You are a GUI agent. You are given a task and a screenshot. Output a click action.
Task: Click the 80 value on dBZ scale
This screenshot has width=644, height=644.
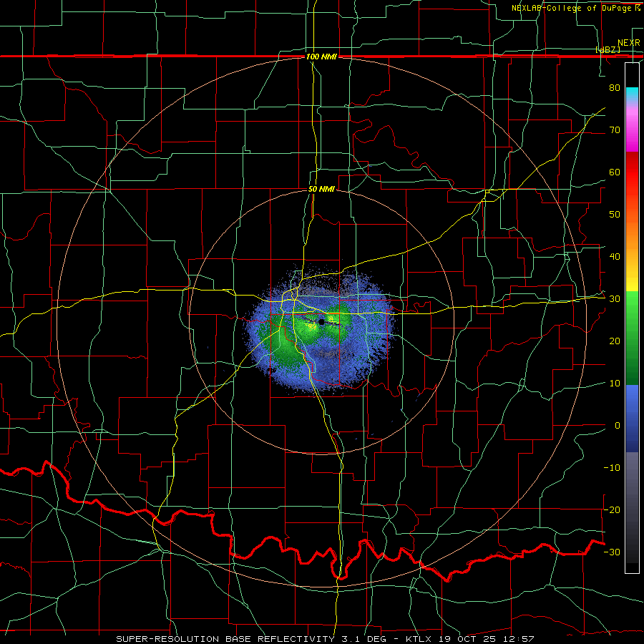tap(615, 87)
